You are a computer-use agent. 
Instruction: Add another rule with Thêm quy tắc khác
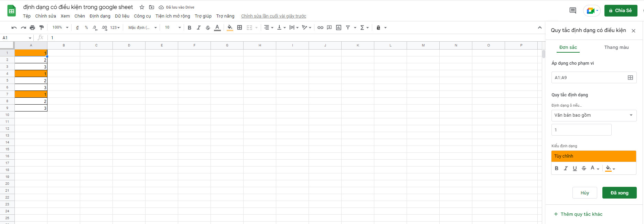tap(578, 214)
